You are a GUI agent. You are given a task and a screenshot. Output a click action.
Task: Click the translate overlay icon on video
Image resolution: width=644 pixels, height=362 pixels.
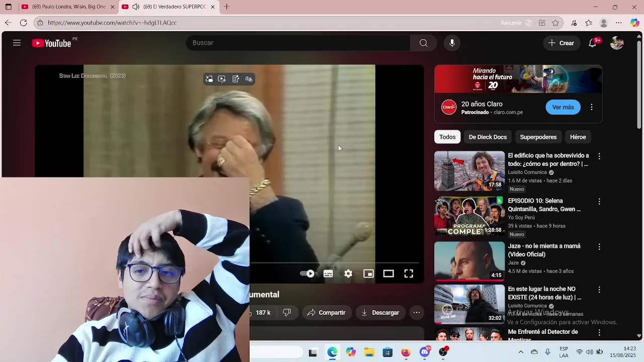(x=249, y=79)
